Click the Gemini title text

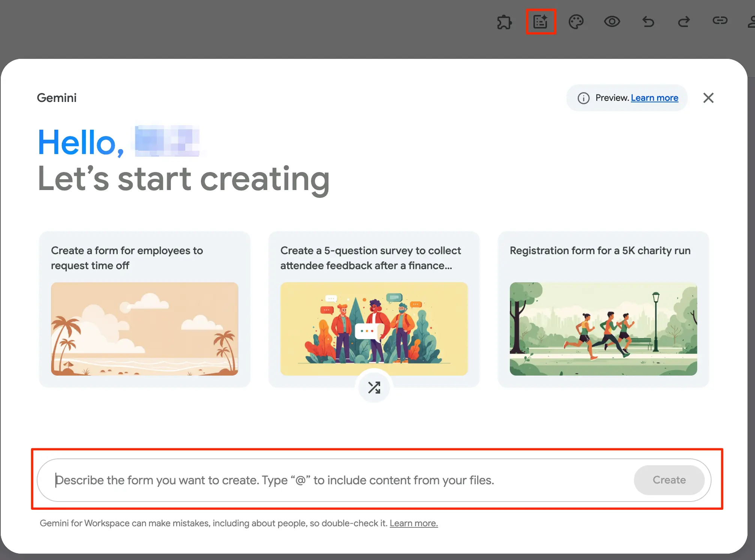[57, 98]
